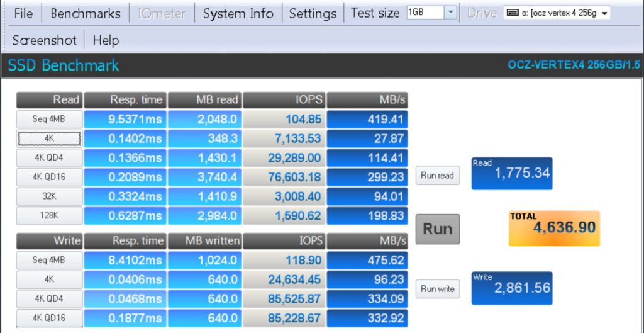Viewport: 644px width, 333px height.
Task: Click the 334.09 MB/s cell
Action: [367, 299]
